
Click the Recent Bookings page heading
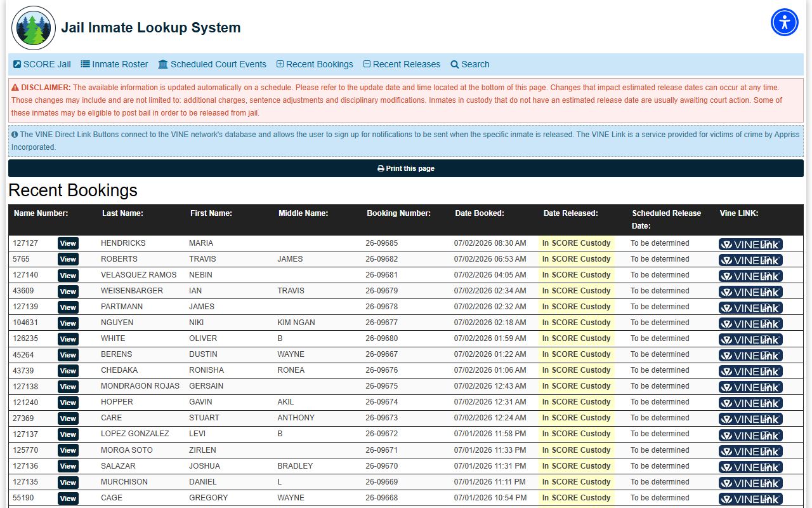pos(73,190)
